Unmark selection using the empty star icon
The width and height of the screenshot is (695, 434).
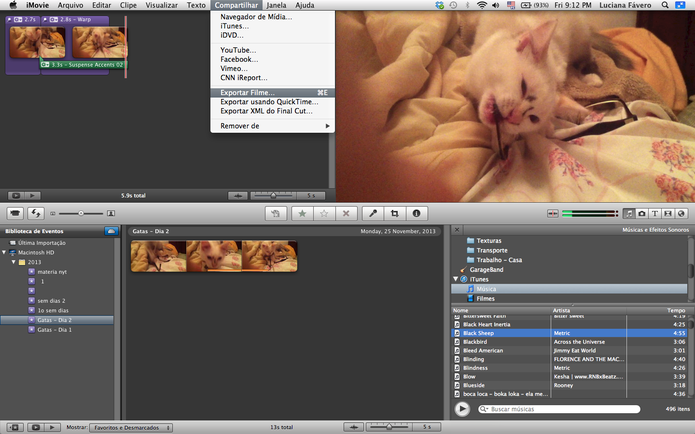click(x=324, y=213)
